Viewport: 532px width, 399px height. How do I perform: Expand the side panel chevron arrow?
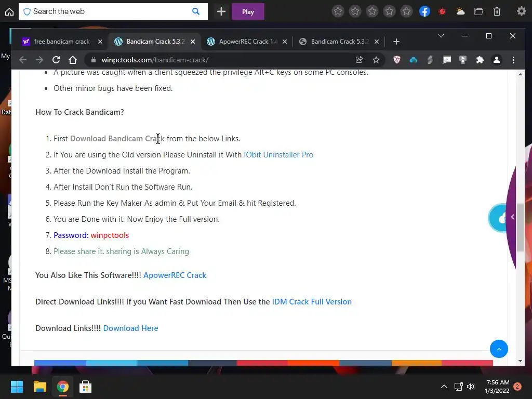click(512, 217)
